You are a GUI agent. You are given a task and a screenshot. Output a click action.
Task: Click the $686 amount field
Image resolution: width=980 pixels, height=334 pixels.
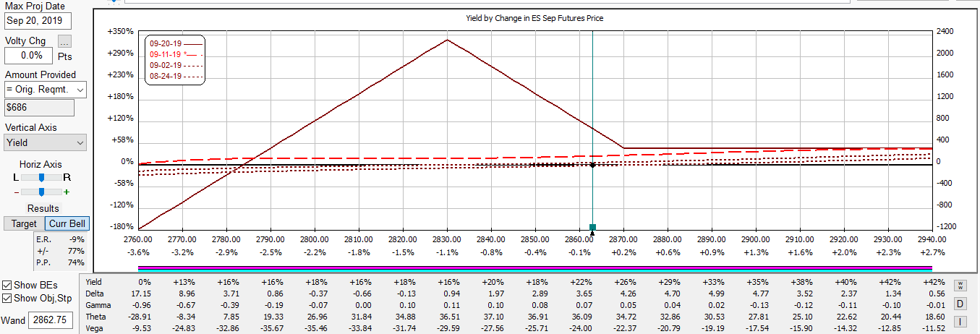point(39,108)
